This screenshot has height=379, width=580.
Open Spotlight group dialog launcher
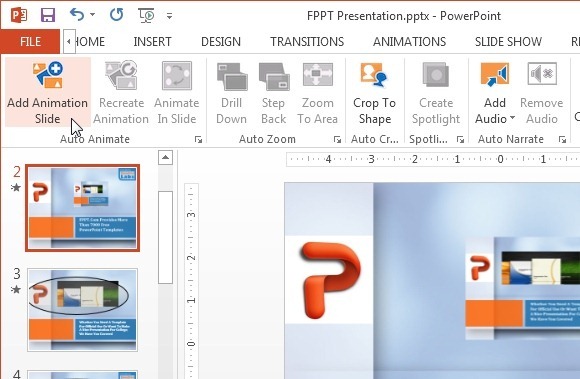click(x=460, y=139)
